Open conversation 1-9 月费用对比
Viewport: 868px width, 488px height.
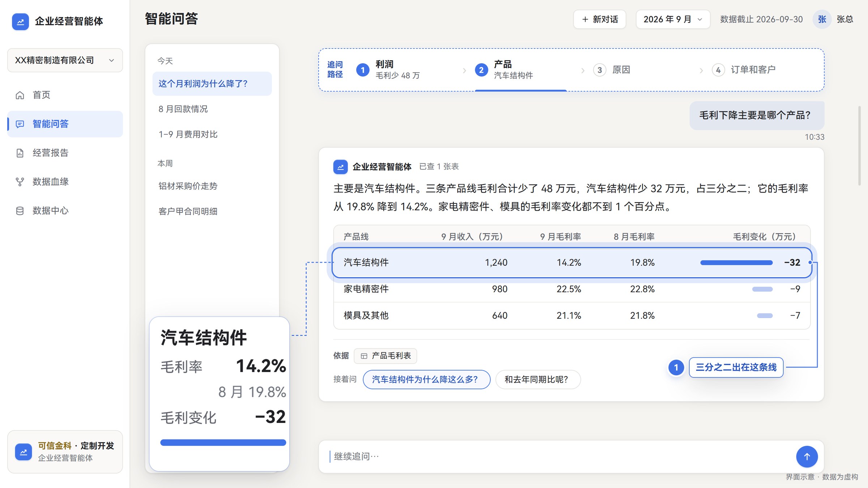point(212,134)
